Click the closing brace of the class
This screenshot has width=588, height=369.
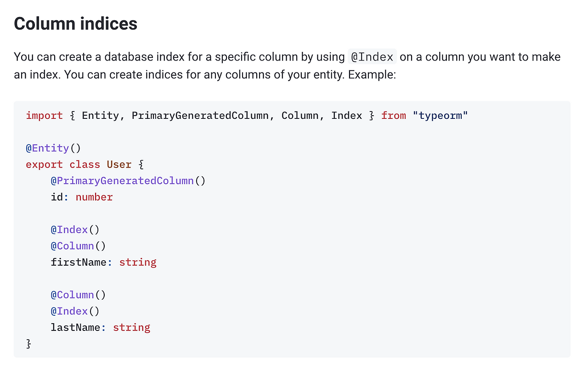(29, 344)
